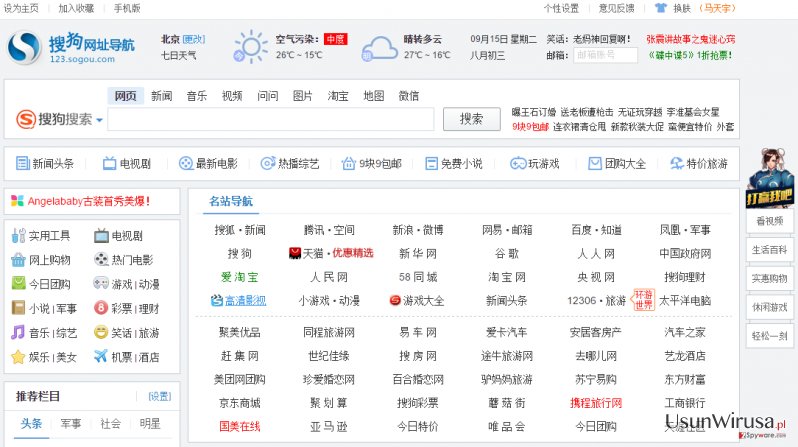The height and width of the screenshot is (447, 798).
Task: Switch to the 军事 recommended tab
Action: pos(71,424)
